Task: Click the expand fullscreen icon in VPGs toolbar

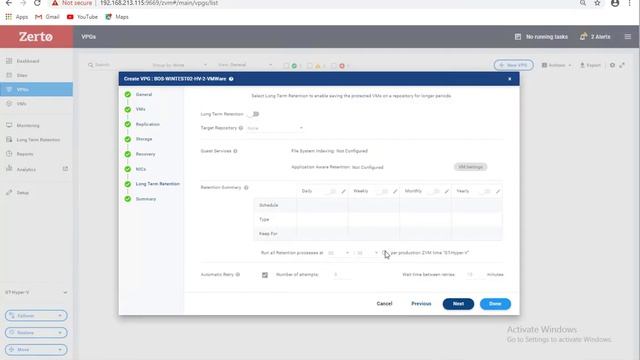Action: (x=622, y=65)
